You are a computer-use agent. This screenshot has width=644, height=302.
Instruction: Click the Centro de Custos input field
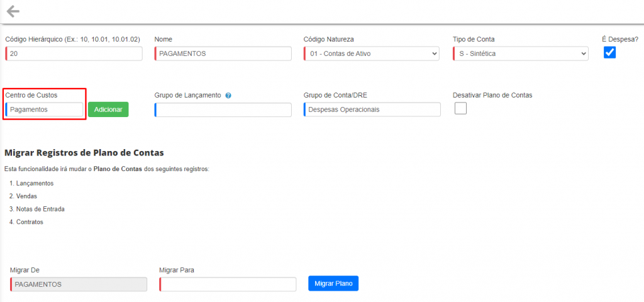click(45, 109)
